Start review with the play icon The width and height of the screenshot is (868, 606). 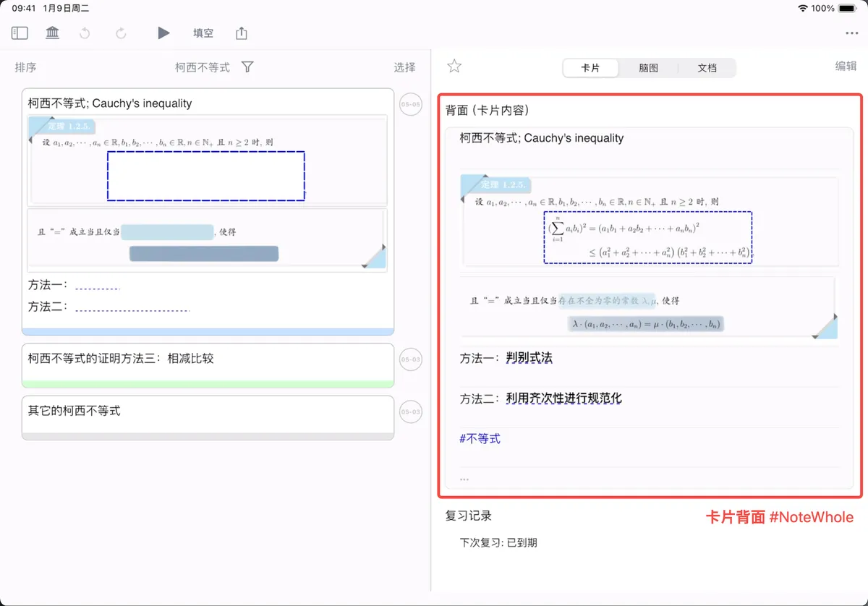(163, 33)
